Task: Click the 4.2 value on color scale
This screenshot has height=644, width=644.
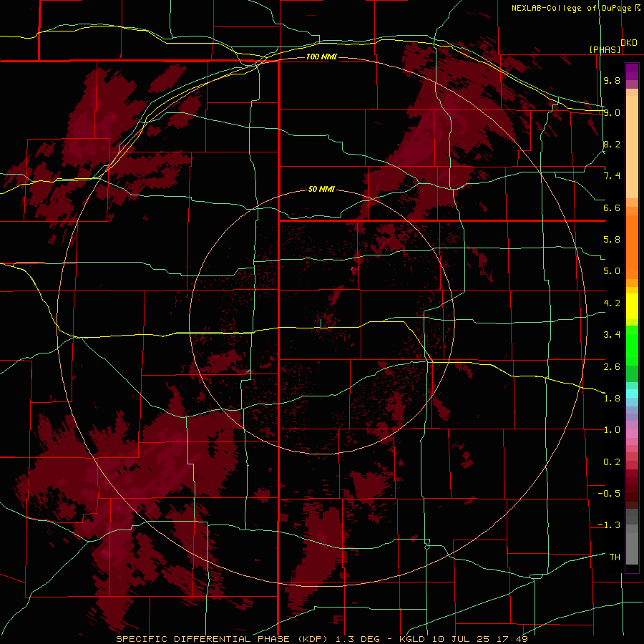Action: point(612,303)
